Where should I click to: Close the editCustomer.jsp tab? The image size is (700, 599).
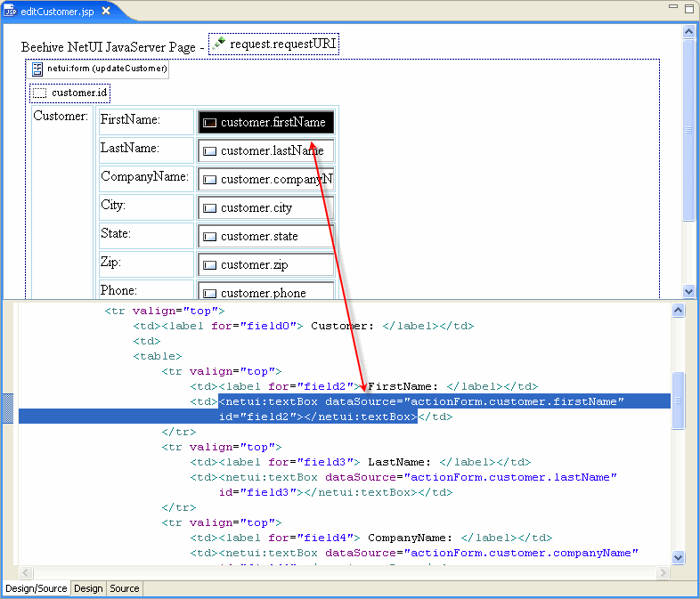pyautogui.click(x=106, y=12)
